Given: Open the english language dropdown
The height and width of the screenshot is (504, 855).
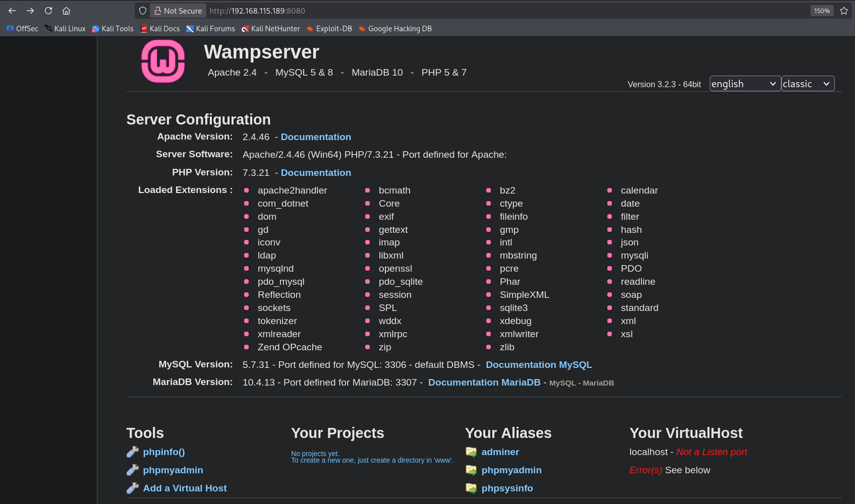Looking at the screenshot, I should pyautogui.click(x=745, y=84).
